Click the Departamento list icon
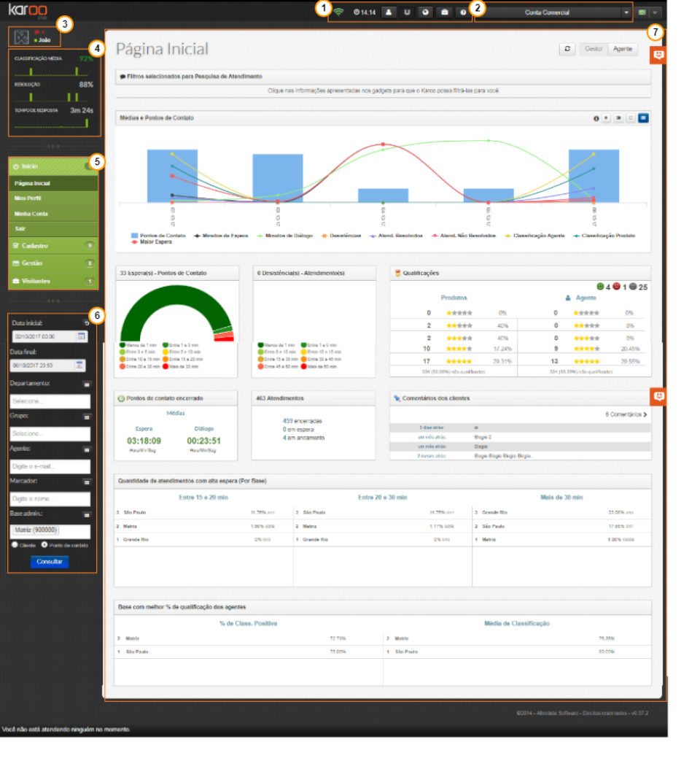Screen dimensions: 700x769 pos(87,384)
